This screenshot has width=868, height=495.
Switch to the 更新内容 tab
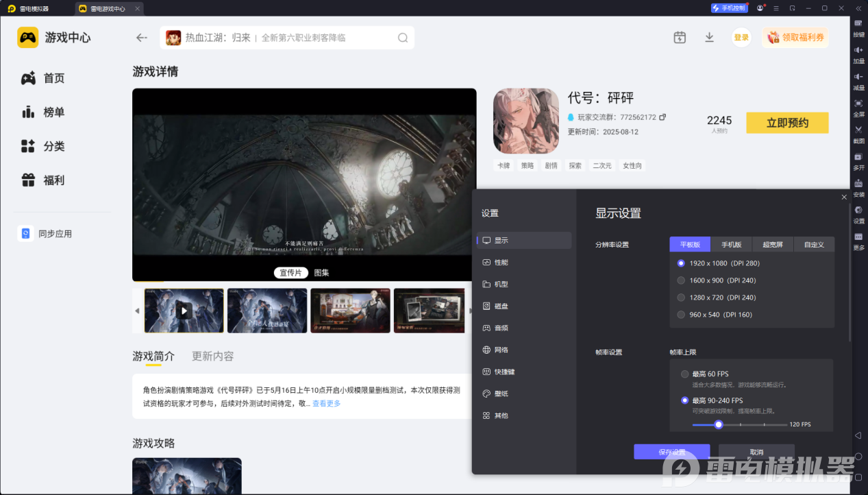(x=212, y=356)
